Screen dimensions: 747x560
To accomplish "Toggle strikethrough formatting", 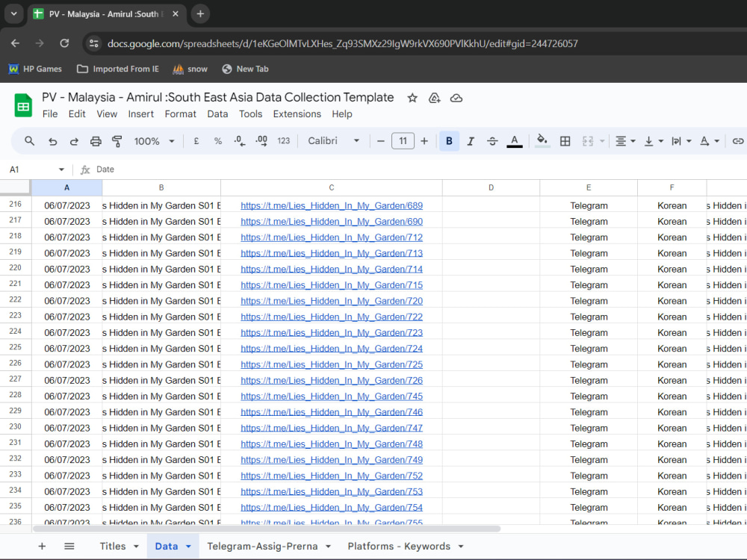I will pyautogui.click(x=492, y=140).
